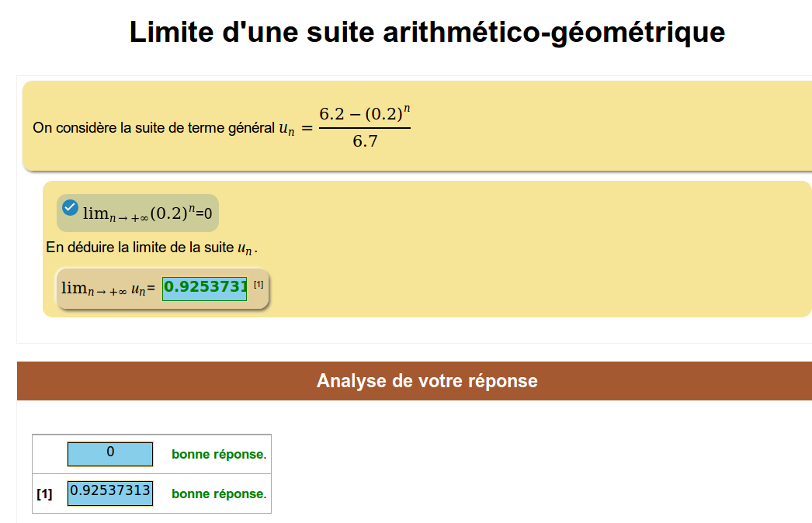
Task: Click the analysis table field containing 0.92537313
Action: tap(110, 493)
